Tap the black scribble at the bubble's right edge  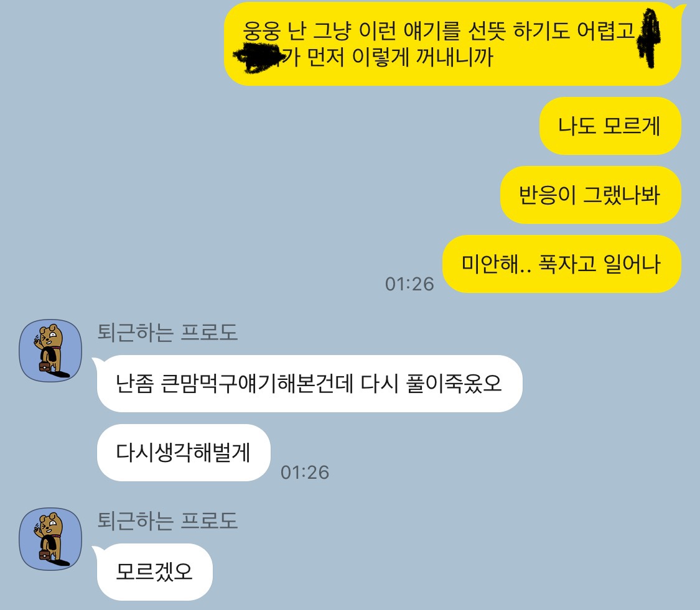coord(650,39)
